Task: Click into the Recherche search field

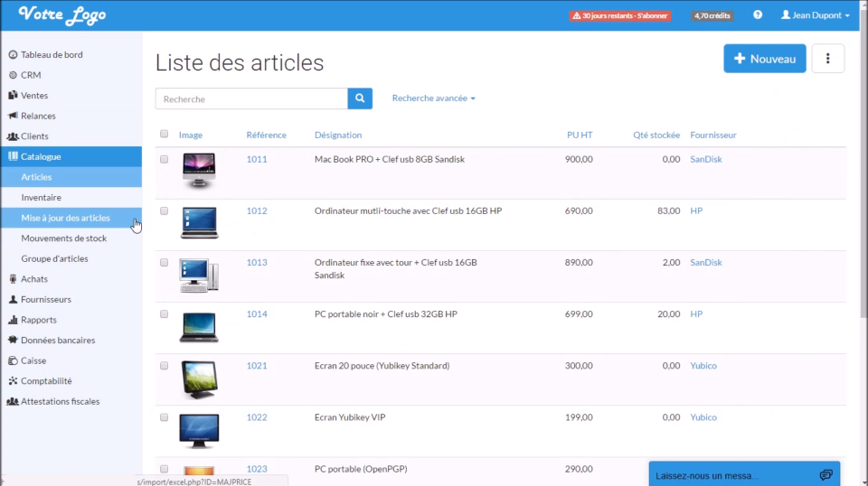Action: [251, 98]
